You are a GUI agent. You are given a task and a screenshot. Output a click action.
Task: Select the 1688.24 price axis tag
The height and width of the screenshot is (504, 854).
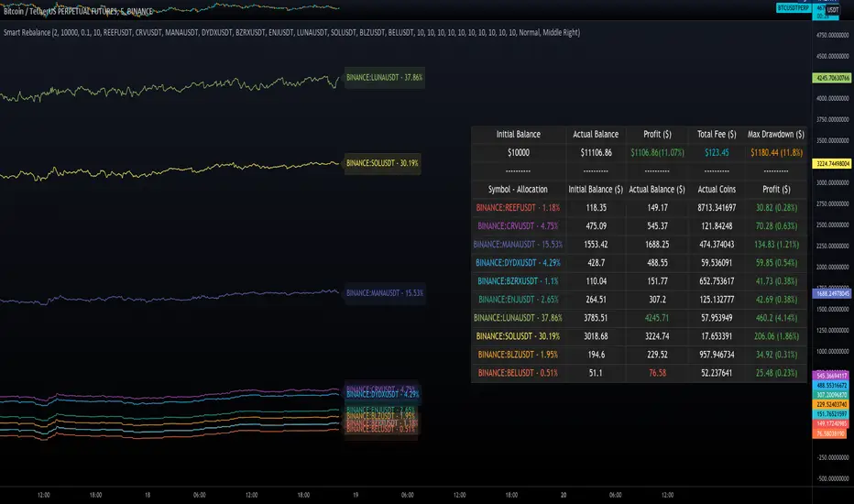(x=833, y=294)
